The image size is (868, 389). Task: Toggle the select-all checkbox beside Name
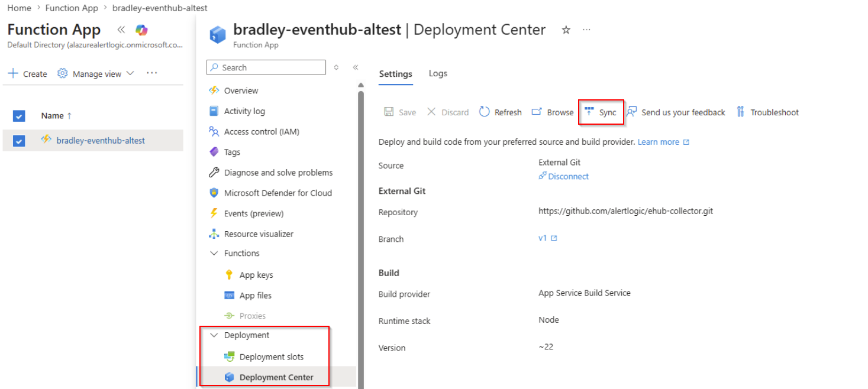coord(19,116)
